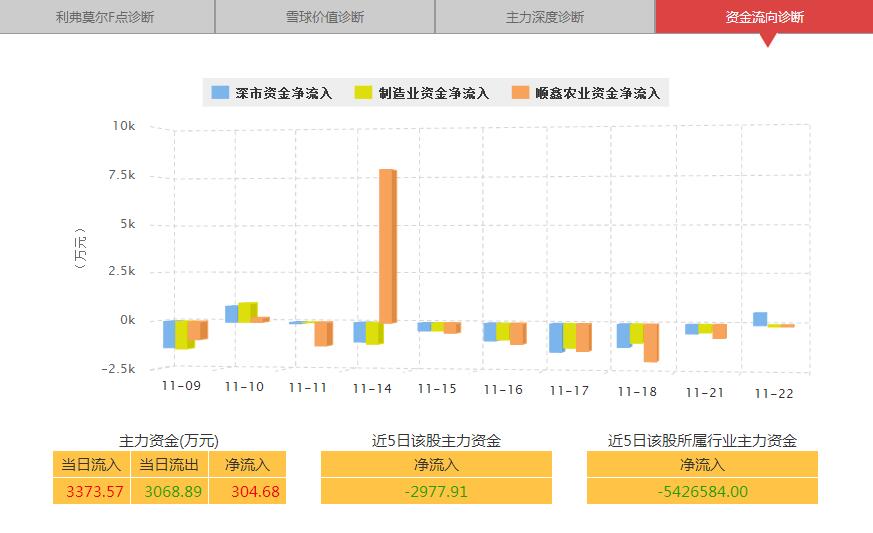Click the active 资金流向诊断 tab
Viewport: 873px width, 533px height.
764,17
